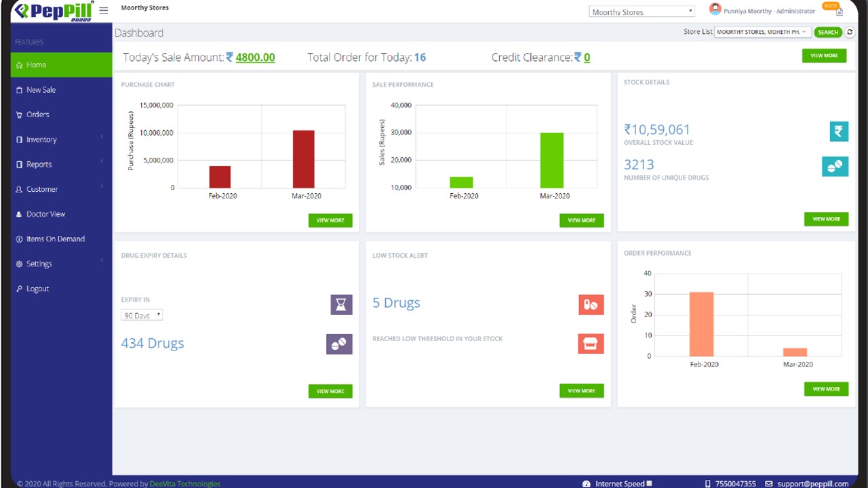This screenshot has height=488, width=868.
Task: Click View More in the top sales summary bar
Action: click(x=824, y=56)
